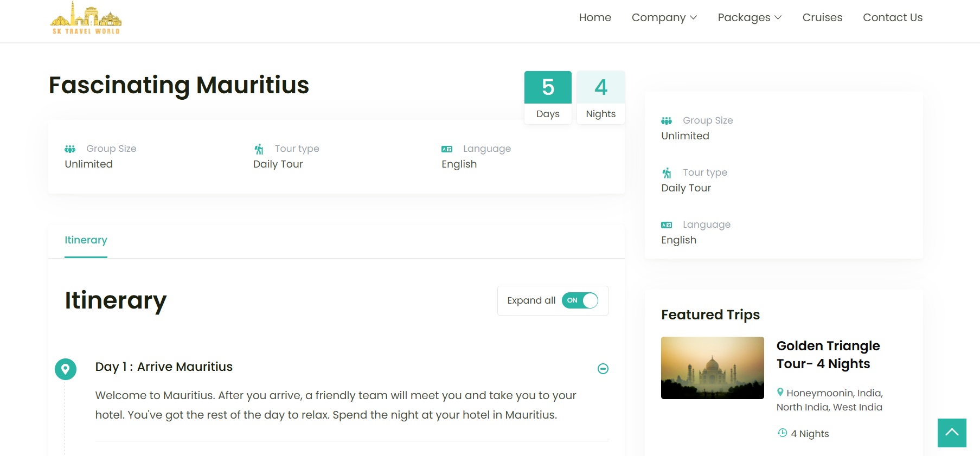Open the Cruises menu item
The height and width of the screenshot is (456, 980).
tap(822, 17)
